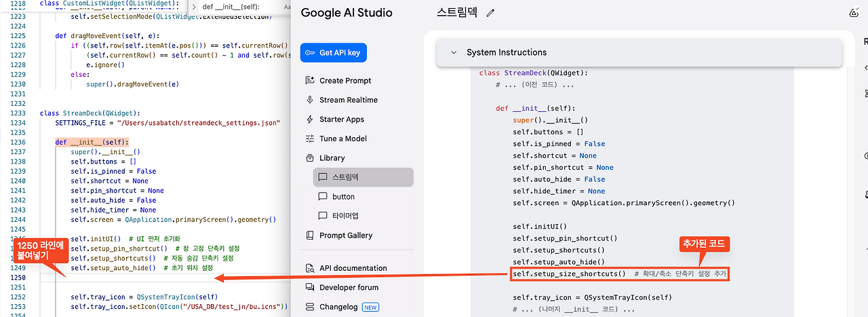Click the Get API key button
The width and height of the screenshot is (868, 317).
[x=333, y=52]
